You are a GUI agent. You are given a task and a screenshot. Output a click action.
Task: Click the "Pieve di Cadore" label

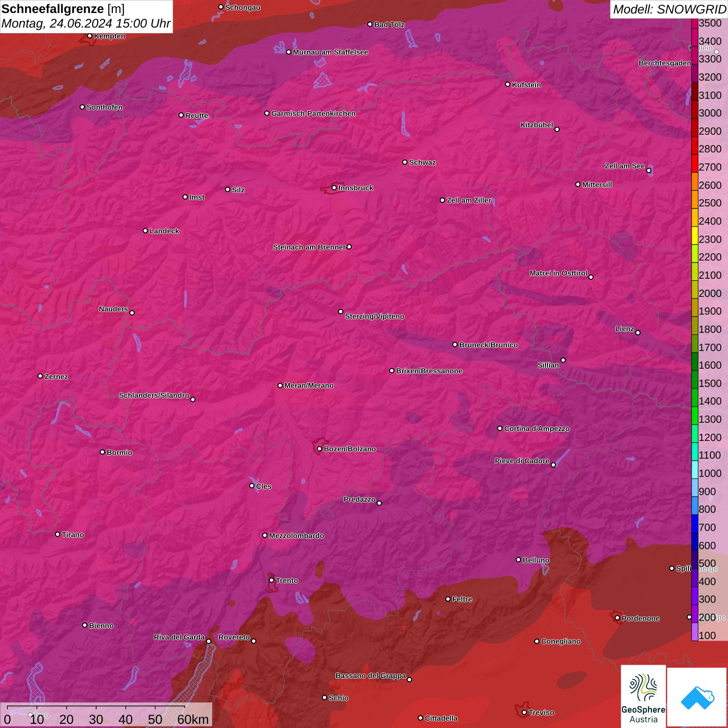pyautogui.click(x=522, y=461)
